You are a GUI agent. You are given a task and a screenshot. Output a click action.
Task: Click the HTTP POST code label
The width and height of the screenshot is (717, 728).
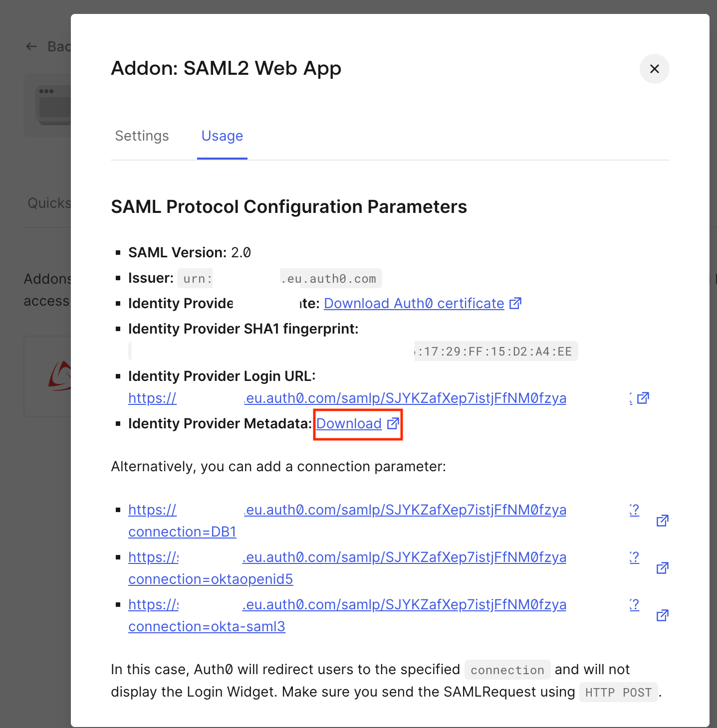618,693
